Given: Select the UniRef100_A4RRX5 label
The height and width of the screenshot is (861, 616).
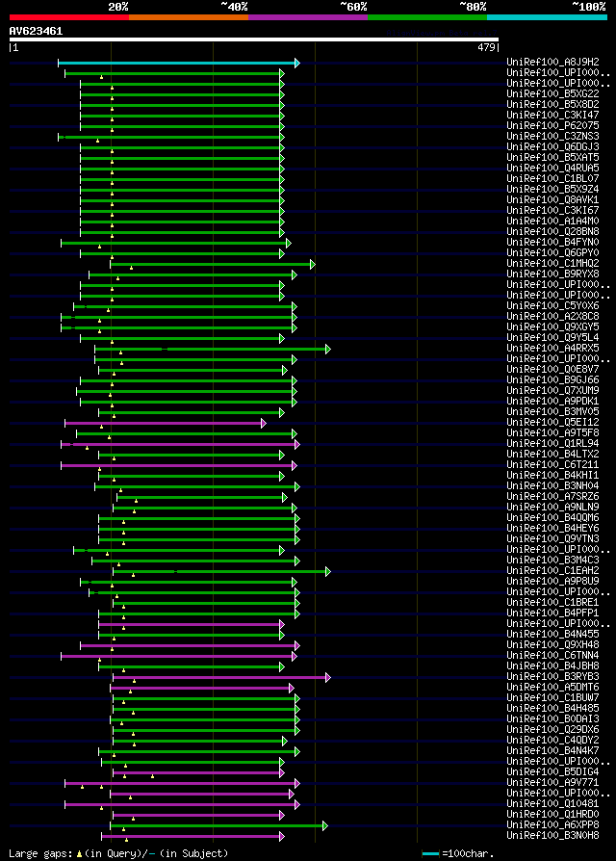Looking at the screenshot, I should [x=552, y=348].
